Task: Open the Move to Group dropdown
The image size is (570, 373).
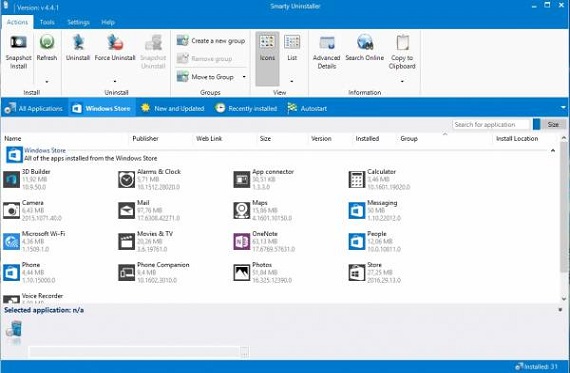Action: coord(244,77)
